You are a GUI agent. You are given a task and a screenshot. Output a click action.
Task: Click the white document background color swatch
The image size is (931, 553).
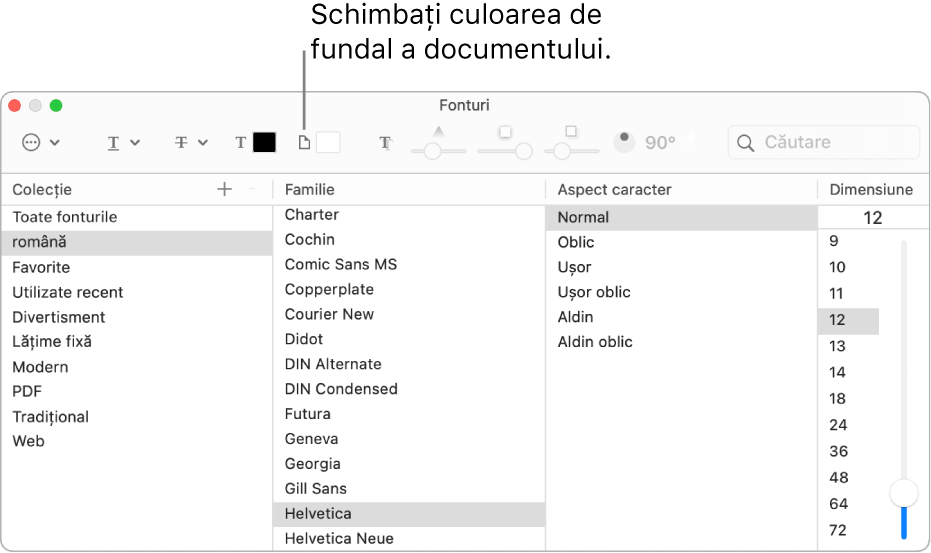tap(328, 143)
